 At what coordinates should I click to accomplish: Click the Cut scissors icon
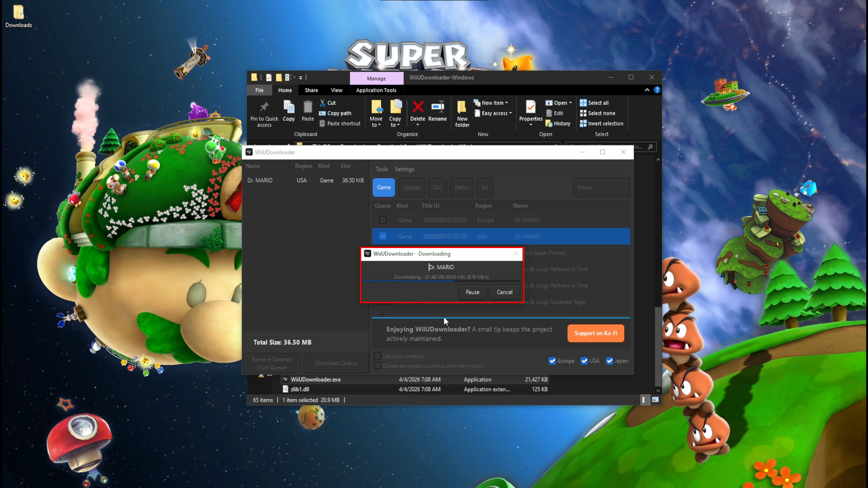pyautogui.click(x=323, y=103)
